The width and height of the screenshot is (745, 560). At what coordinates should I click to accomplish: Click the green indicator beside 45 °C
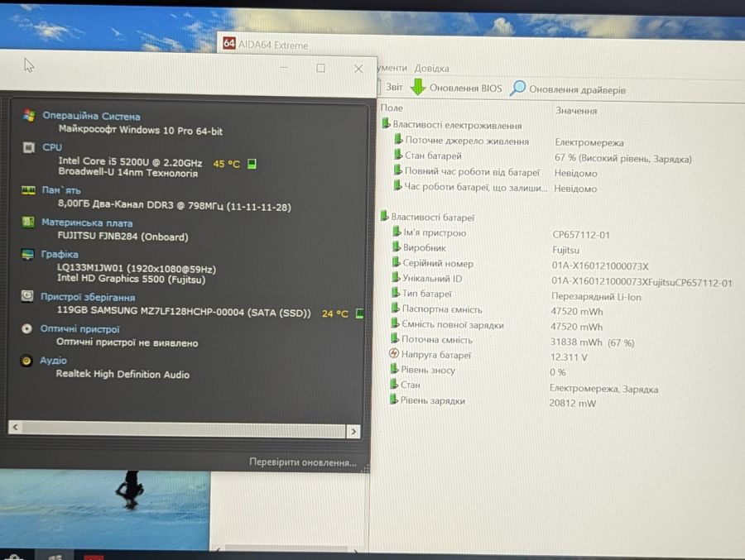(x=252, y=164)
